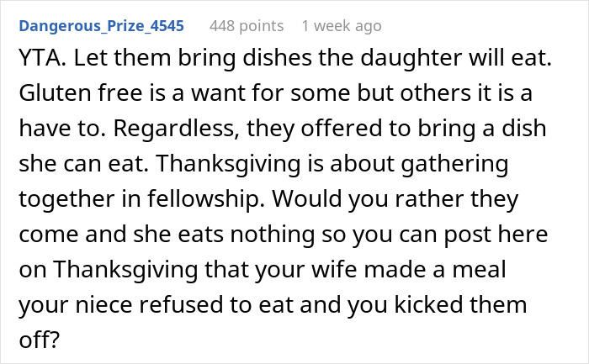The image size is (589, 364).
Task: Click the word nothing in the comment
Action: [273, 235]
